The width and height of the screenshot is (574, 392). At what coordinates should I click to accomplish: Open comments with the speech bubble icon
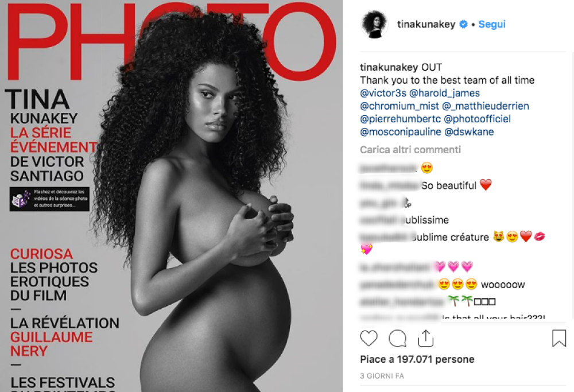[x=398, y=338]
